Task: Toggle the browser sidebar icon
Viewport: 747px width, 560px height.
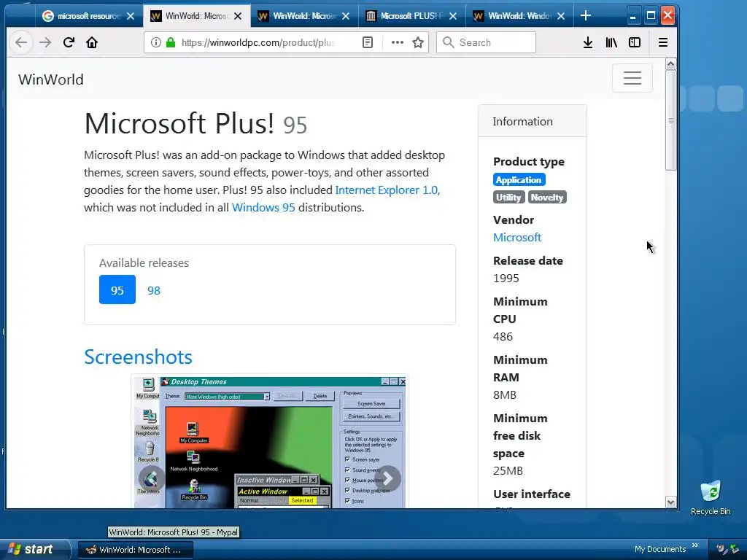Action: tap(635, 42)
